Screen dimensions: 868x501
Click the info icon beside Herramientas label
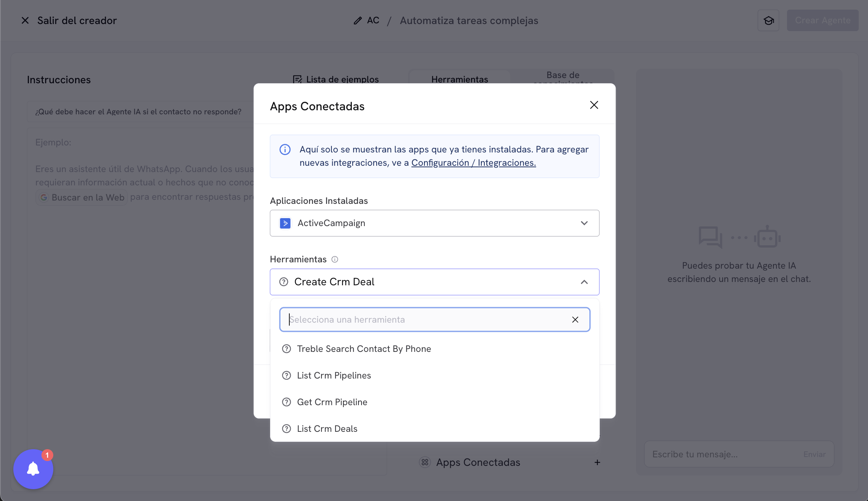[335, 259]
